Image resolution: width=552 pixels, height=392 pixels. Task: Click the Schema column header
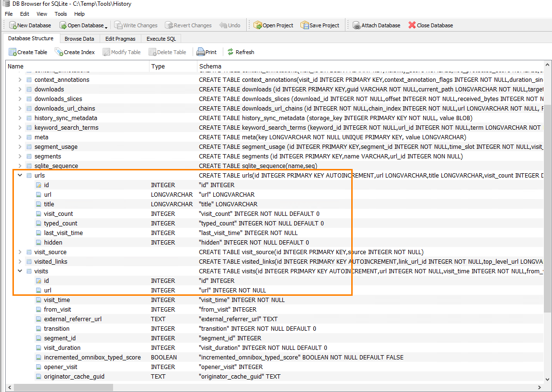pyautogui.click(x=370, y=66)
